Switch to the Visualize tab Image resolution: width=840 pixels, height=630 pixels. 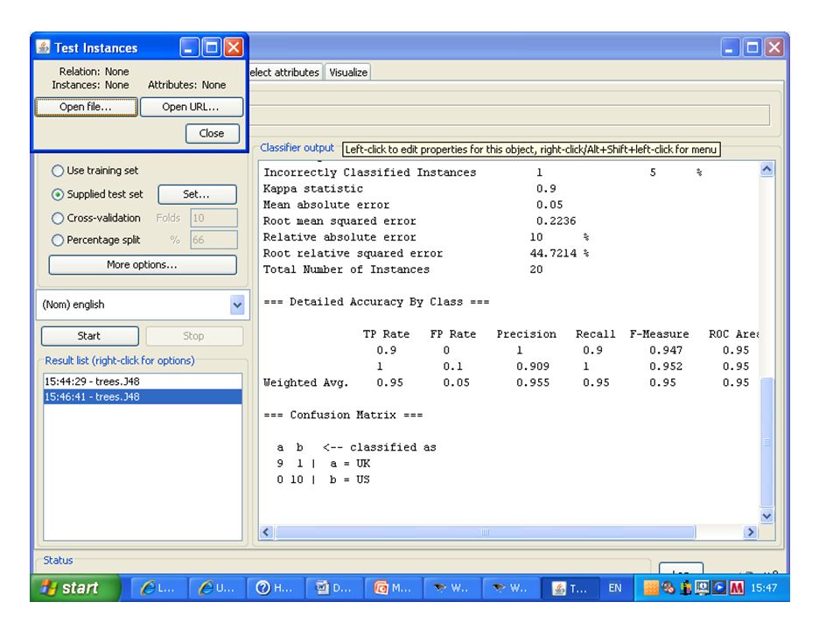coord(348,73)
